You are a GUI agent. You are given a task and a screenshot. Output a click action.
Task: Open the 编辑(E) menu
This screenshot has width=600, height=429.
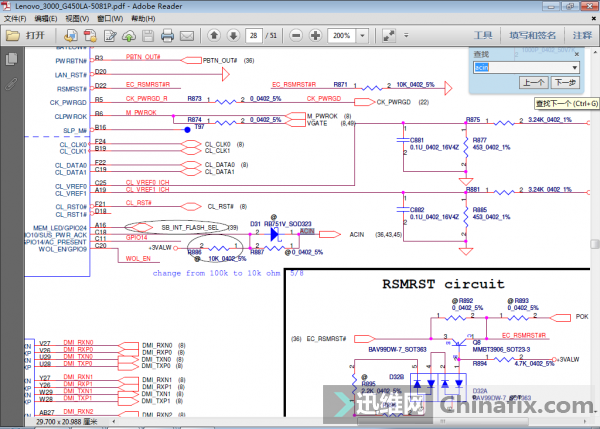click(x=46, y=18)
